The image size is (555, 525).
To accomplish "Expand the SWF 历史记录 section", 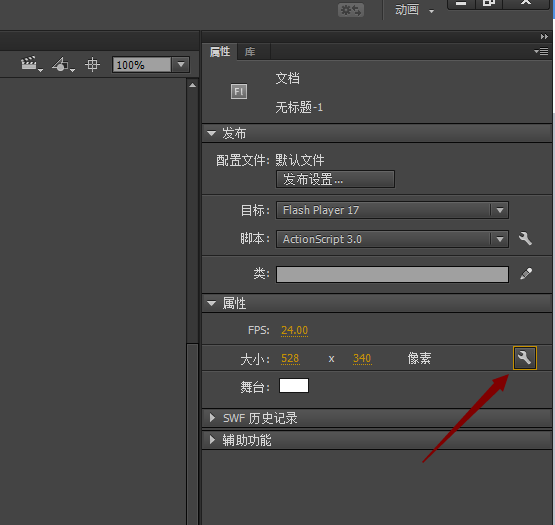I will pyautogui.click(x=212, y=418).
